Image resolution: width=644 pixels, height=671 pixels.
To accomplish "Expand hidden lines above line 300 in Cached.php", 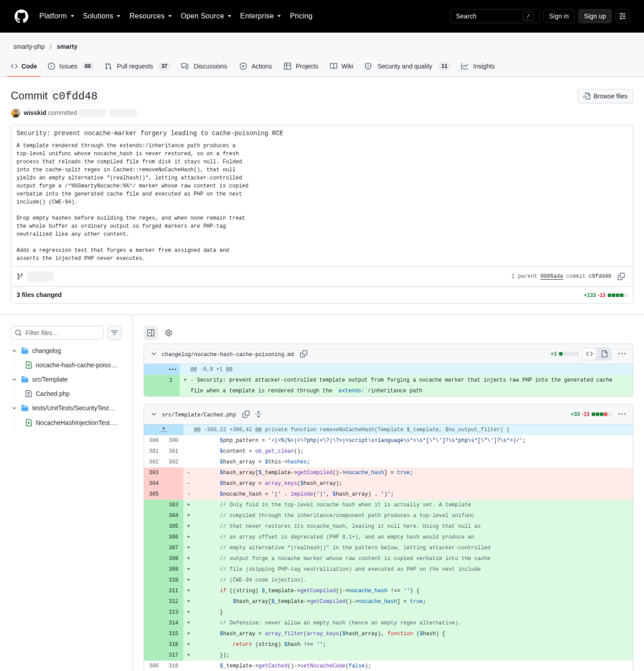I will 163,429.
